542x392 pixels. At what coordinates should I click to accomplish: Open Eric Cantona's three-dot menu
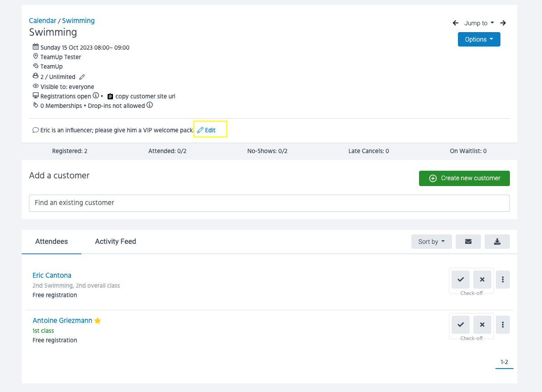tap(503, 280)
